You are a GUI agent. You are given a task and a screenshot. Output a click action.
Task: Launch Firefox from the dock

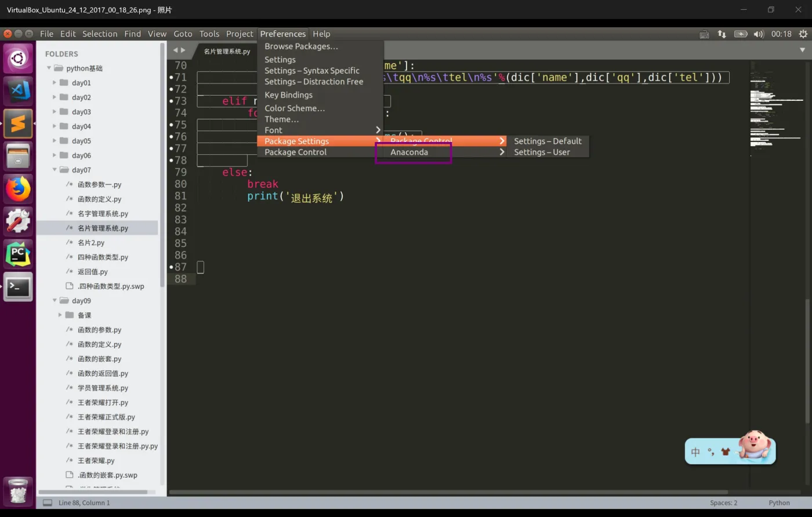(x=18, y=189)
